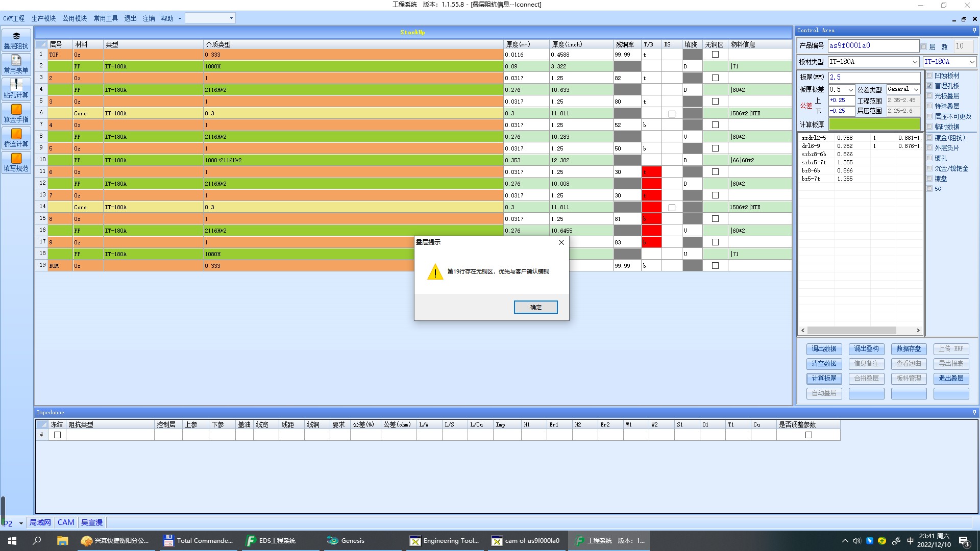This screenshot has height=551, width=980.
Task: Expand the 板材类型 IT-180A dropdown
Action: tap(915, 62)
